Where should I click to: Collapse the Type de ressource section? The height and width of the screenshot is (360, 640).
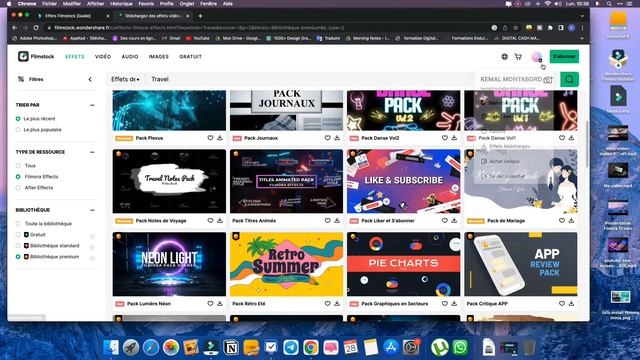pyautogui.click(x=92, y=152)
